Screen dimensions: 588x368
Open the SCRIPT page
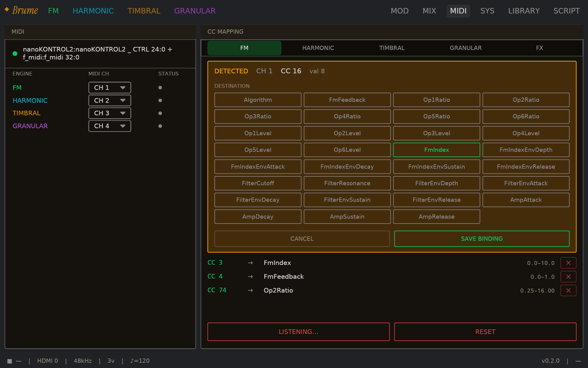point(567,11)
